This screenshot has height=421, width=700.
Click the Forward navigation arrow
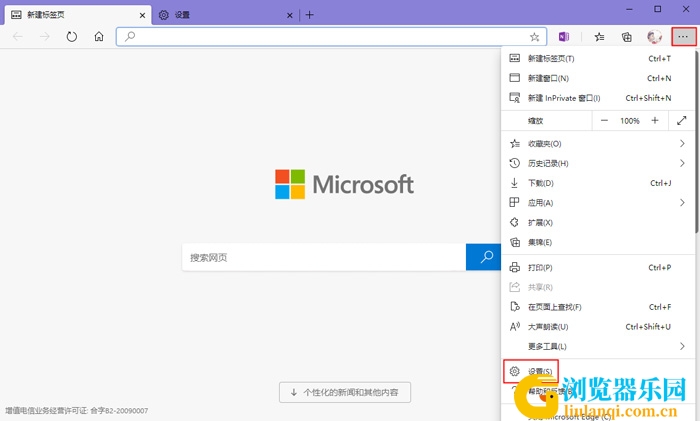(45, 37)
